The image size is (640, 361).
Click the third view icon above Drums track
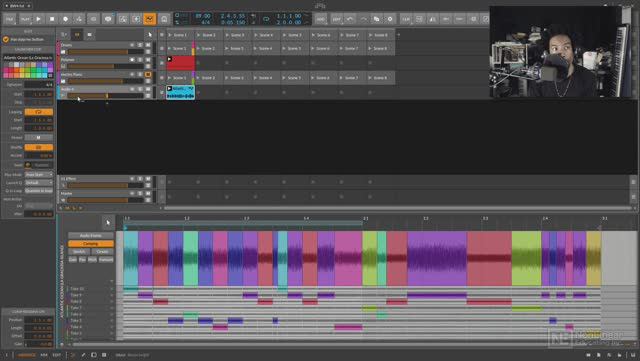[89, 35]
